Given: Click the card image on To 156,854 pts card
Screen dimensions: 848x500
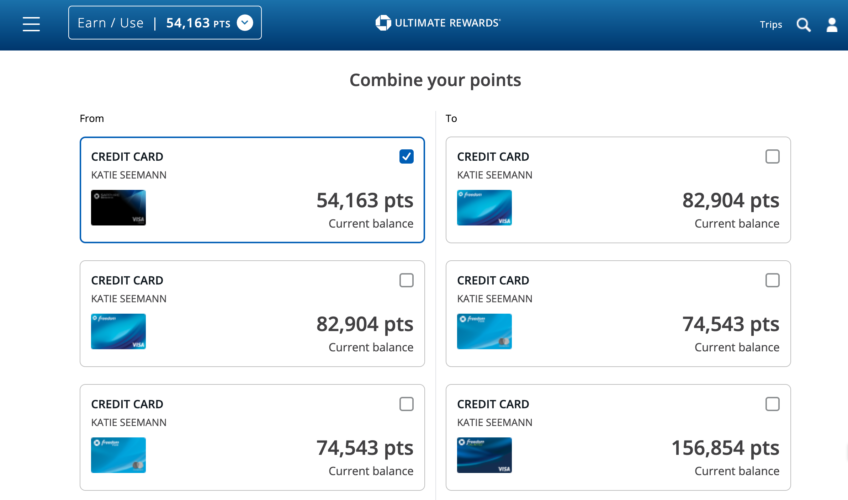Looking at the screenshot, I should (x=484, y=455).
